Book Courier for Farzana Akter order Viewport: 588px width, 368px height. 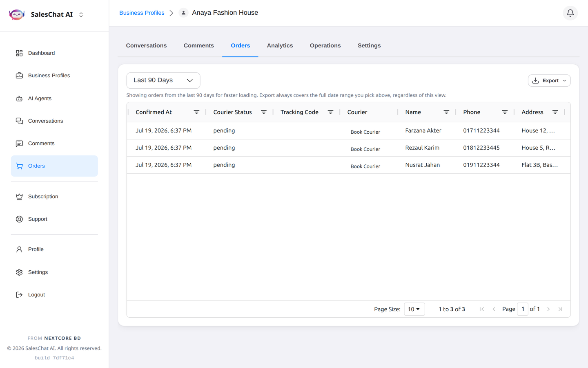coord(365,132)
